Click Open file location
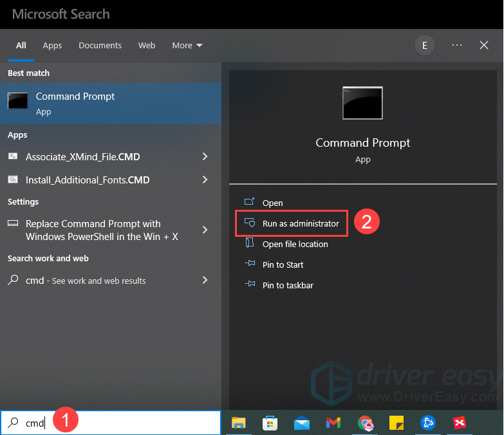Viewport: 504px width, 435px height. (295, 244)
